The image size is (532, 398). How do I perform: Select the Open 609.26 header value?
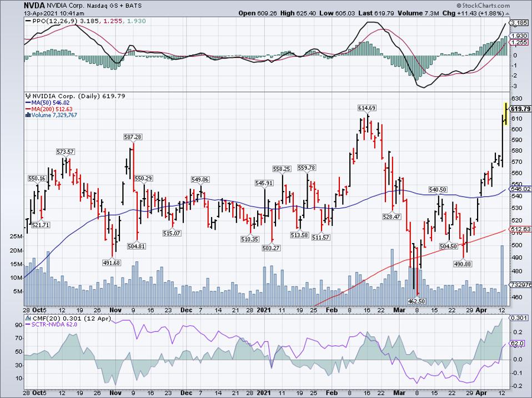258,13
